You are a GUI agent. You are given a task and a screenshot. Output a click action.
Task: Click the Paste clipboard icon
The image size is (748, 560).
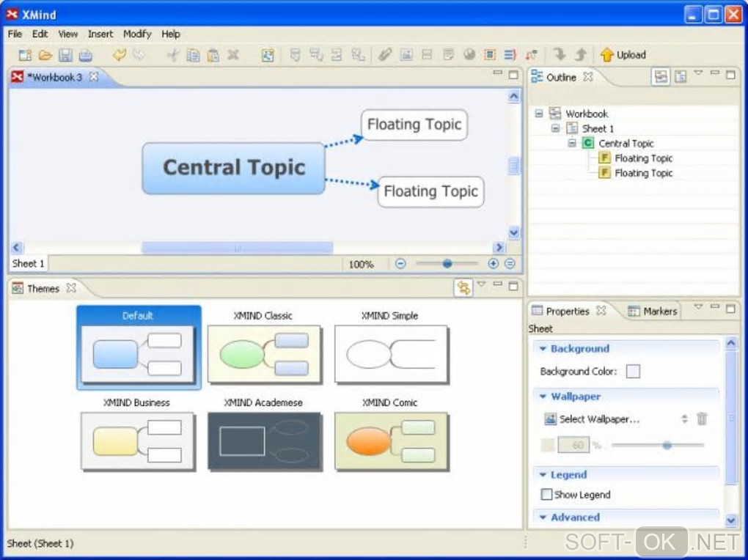point(213,55)
